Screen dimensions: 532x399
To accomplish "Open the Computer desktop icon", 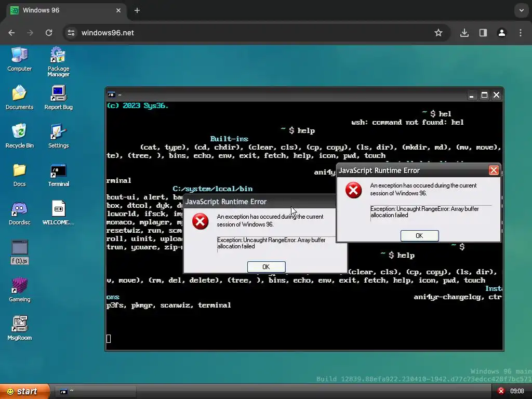I will coord(19,59).
